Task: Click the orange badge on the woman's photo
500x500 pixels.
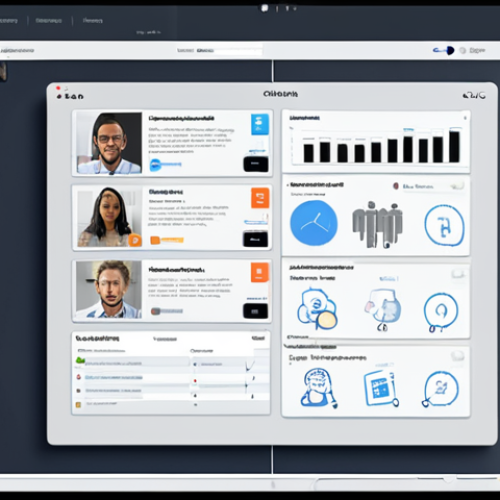Action: click(135, 240)
